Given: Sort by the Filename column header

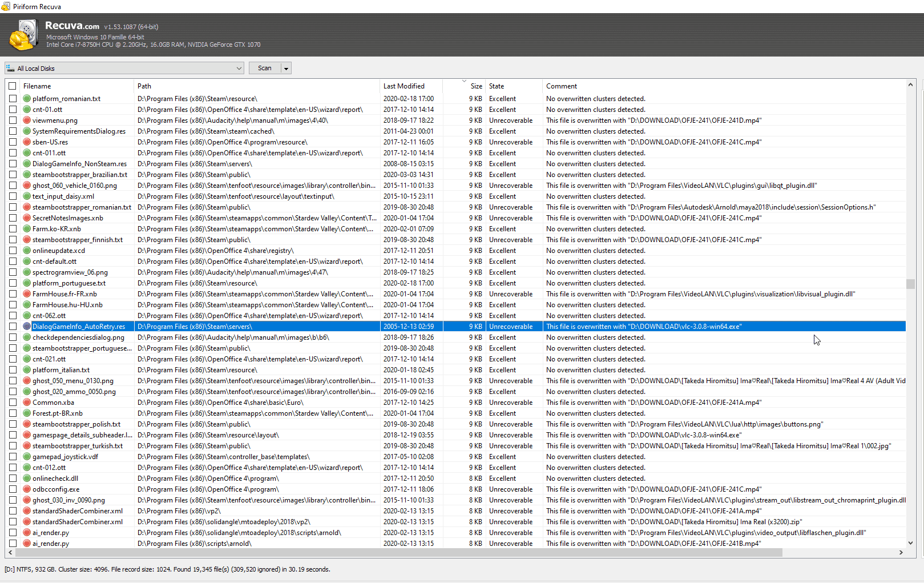Looking at the screenshot, I should [x=37, y=86].
